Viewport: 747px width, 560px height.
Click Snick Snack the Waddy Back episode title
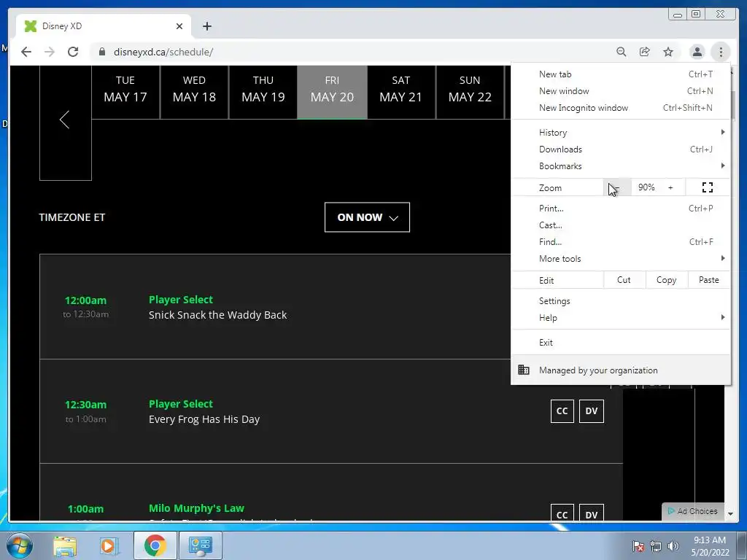217,315
